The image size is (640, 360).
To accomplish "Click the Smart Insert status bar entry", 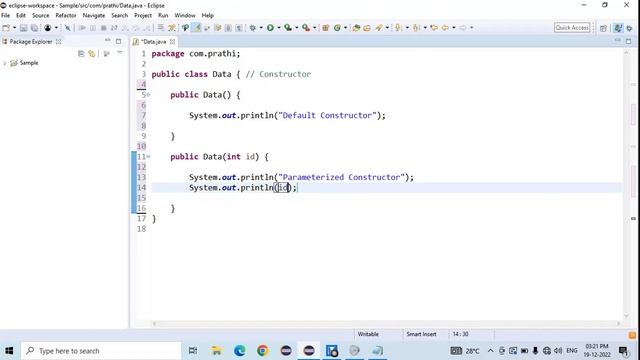I will pyautogui.click(x=421, y=334).
